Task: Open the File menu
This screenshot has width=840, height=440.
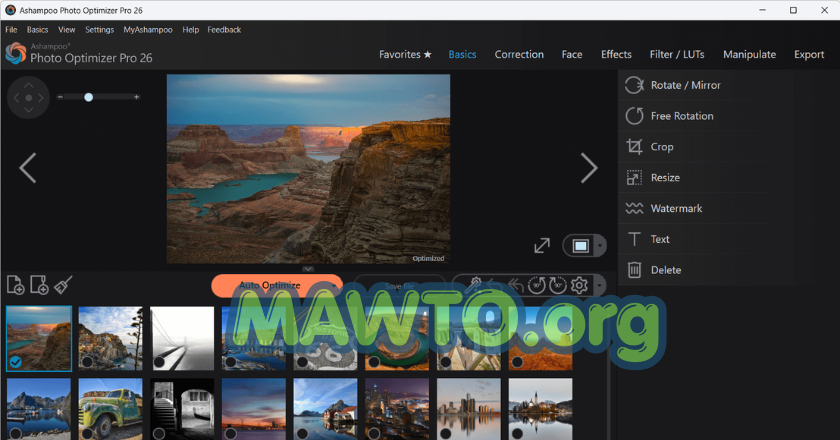Action: (x=11, y=30)
